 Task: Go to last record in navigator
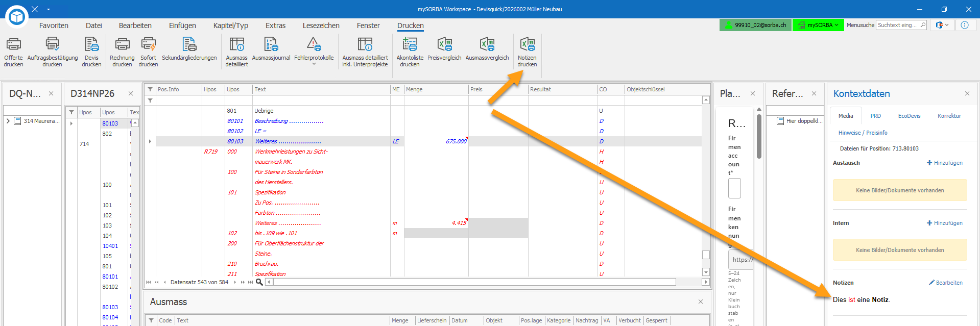click(250, 282)
